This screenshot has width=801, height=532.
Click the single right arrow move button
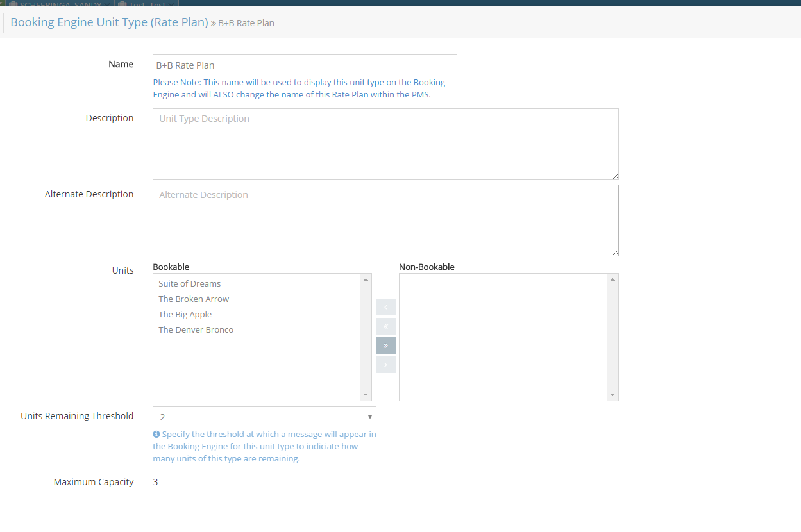click(x=385, y=365)
